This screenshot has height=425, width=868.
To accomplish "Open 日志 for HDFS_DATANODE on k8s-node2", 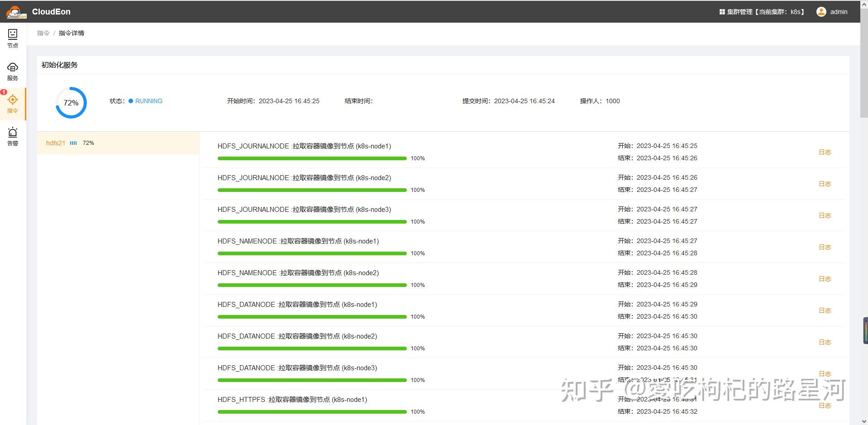I will click(825, 342).
